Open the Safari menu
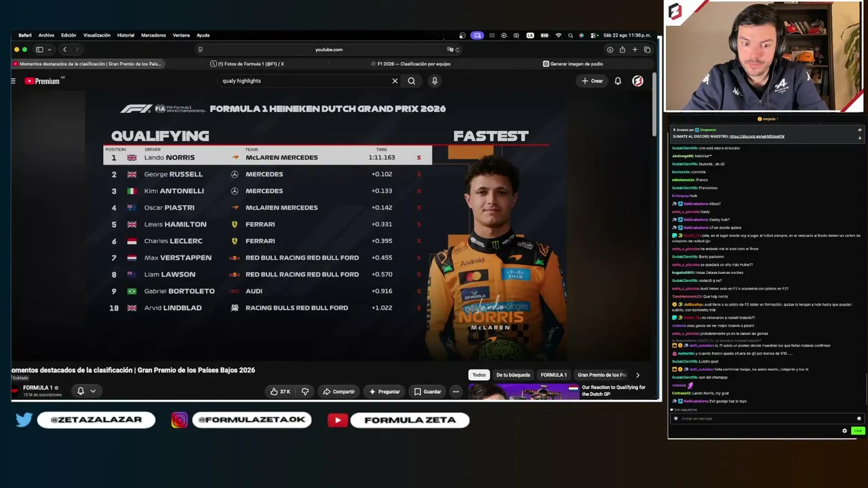 coord(24,35)
